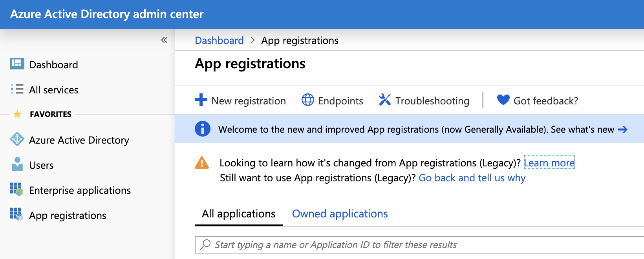Image resolution: width=644 pixels, height=259 pixels.
Task: Click the New registration button
Action: click(248, 101)
